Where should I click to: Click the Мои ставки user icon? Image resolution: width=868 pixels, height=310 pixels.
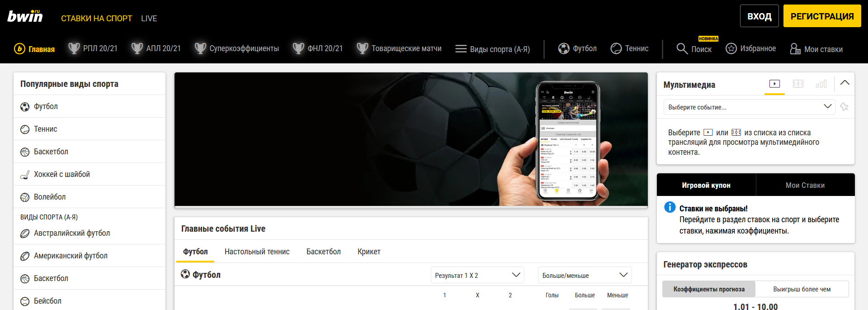(795, 48)
